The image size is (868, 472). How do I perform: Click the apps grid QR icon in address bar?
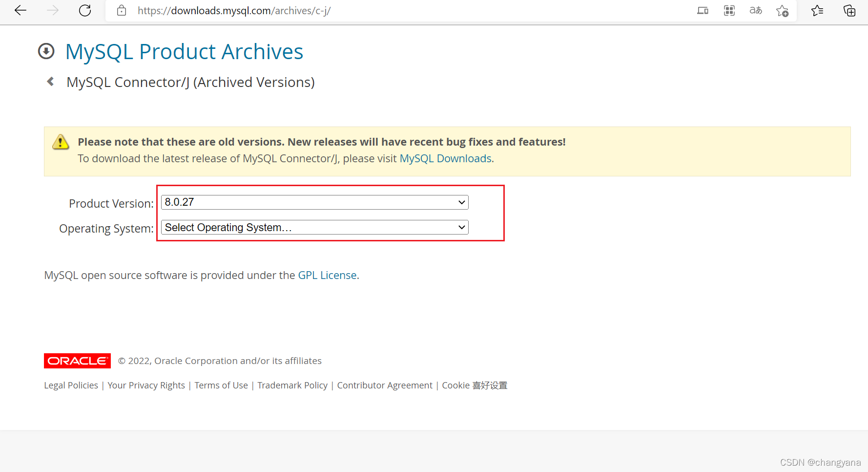pos(729,10)
